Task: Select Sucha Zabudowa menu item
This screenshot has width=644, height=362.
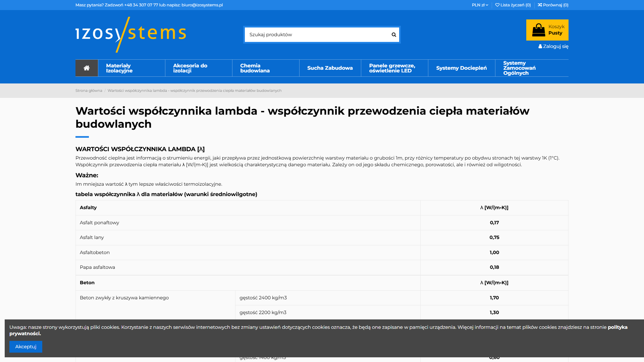Action: [330, 68]
